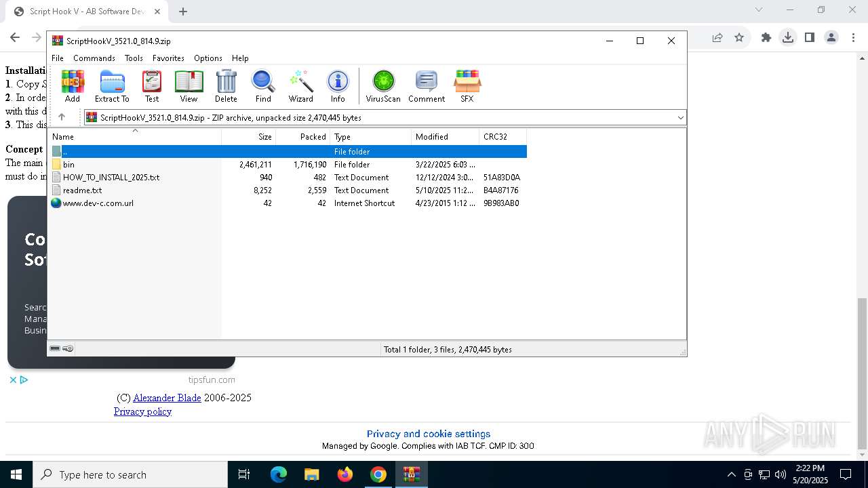Open Chrome downloads icon
Image resolution: width=868 pixels, height=488 pixels.
[787, 37]
